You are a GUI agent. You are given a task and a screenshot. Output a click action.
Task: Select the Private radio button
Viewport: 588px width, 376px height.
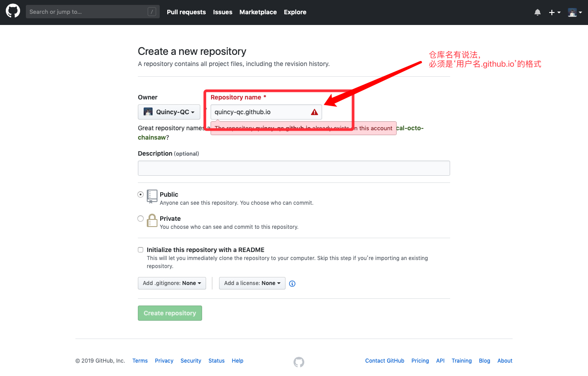[x=141, y=219]
